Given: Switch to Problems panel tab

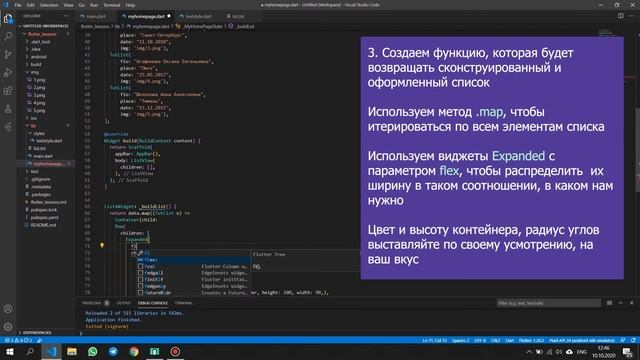Looking at the screenshot, I should [x=91, y=303].
